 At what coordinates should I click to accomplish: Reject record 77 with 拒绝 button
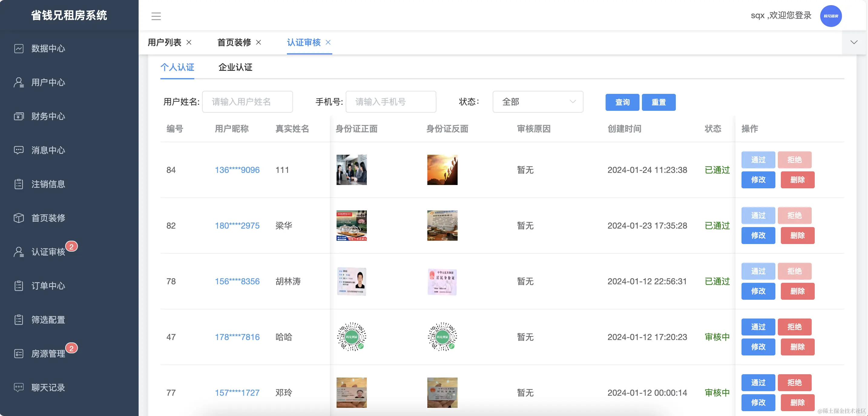pos(794,382)
